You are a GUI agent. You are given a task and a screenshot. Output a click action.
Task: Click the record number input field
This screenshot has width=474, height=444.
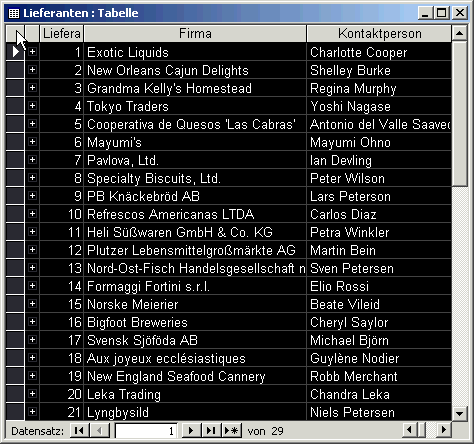click(x=146, y=431)
